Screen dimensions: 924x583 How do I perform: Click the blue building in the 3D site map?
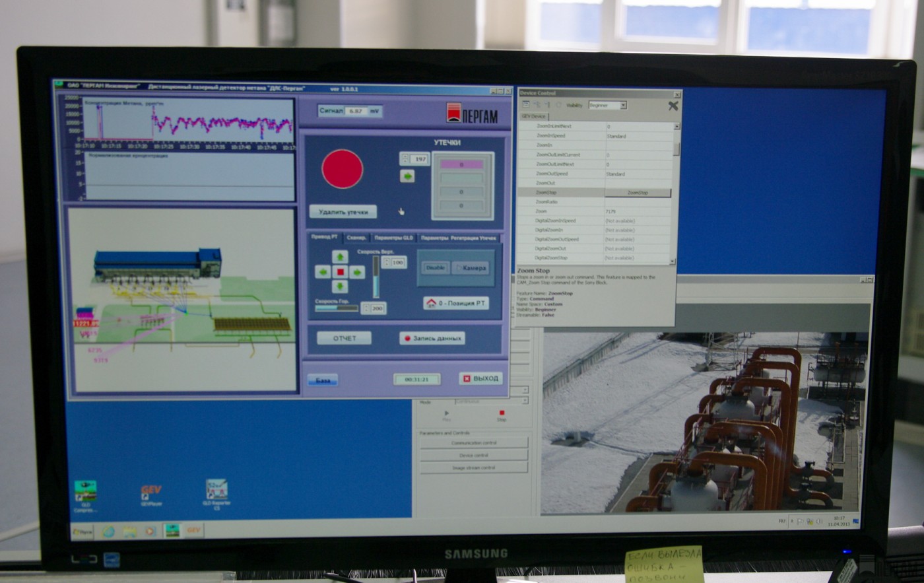tap(158, 263)
